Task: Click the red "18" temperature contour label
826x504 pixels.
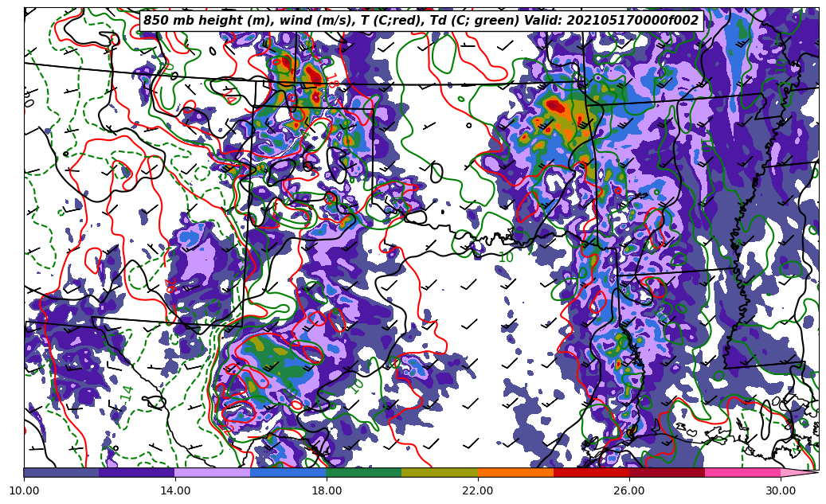Action: [332, 82]
